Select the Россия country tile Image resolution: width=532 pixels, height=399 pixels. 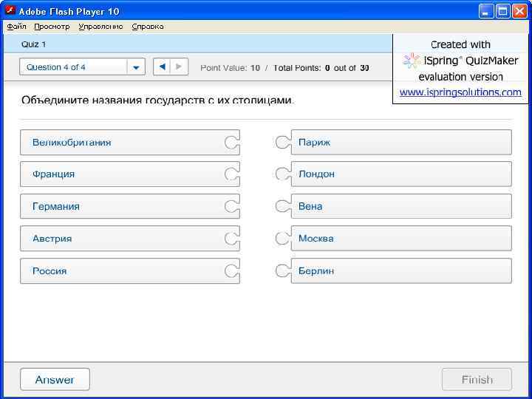click(130, 270)
